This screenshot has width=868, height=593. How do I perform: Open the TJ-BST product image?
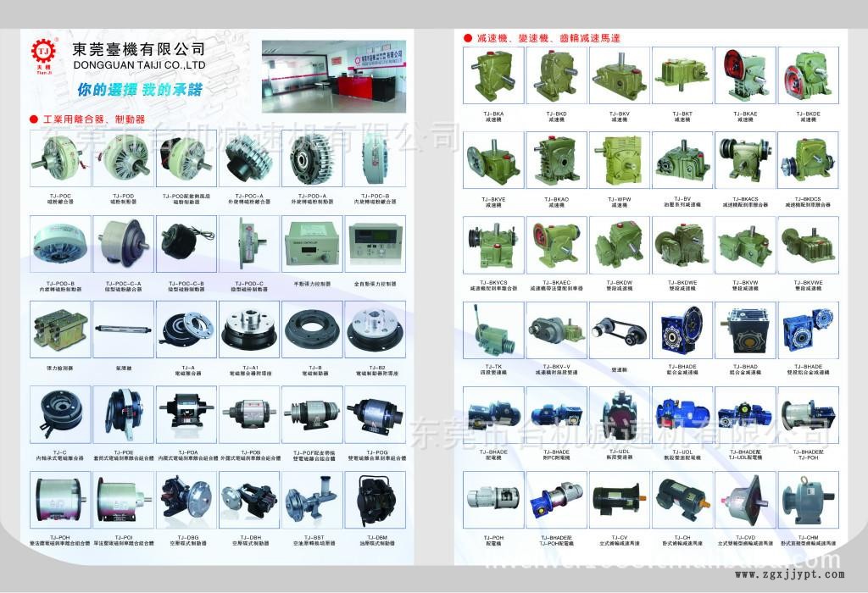[x=312, y=500]
